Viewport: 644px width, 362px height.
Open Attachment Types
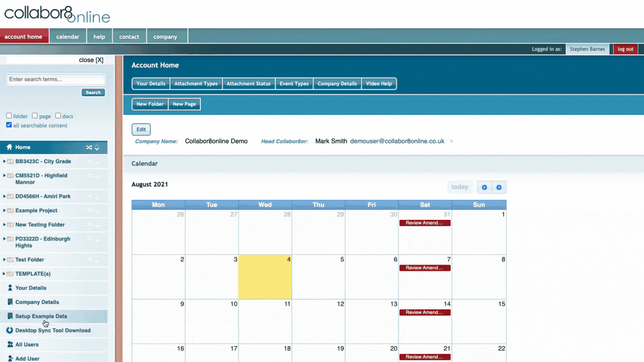[196, 84]
